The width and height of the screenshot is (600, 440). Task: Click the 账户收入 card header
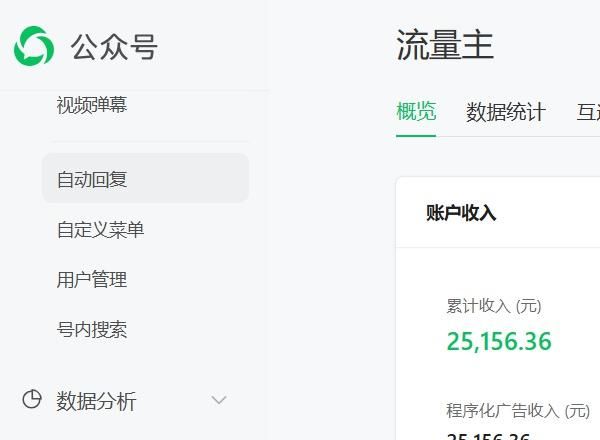[461, 212]
